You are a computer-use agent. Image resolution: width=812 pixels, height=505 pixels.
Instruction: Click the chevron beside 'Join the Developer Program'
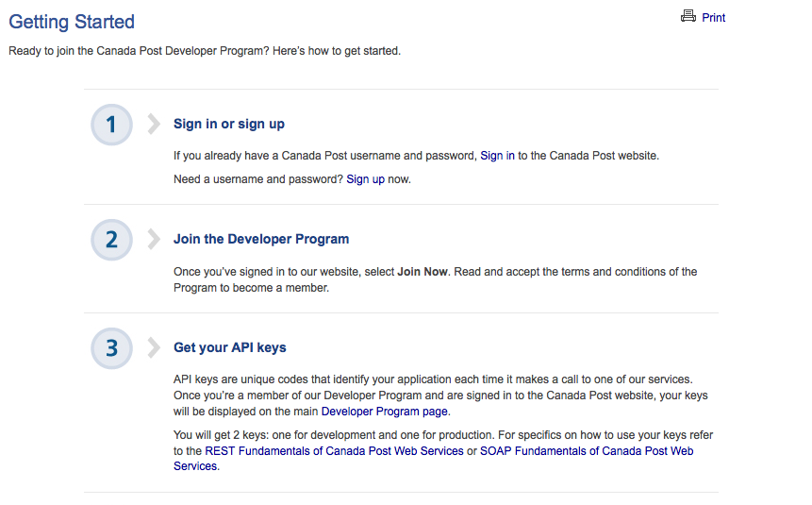[x=154, y=239]
